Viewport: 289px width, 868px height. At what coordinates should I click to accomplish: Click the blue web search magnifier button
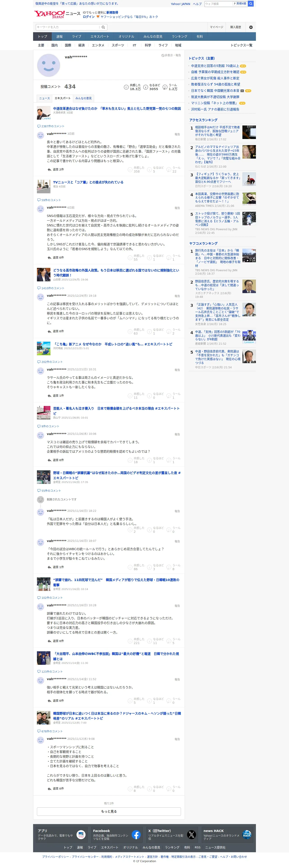tap(251, 4)
